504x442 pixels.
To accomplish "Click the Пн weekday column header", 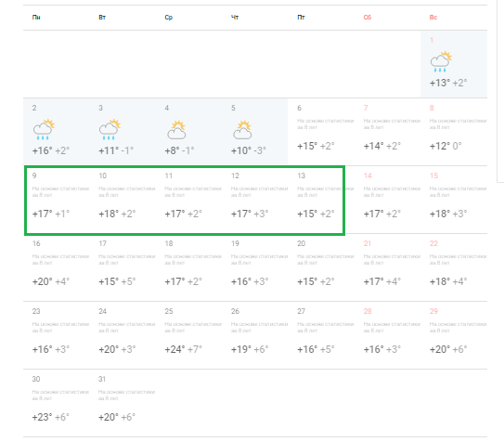I will coord(36,18).
